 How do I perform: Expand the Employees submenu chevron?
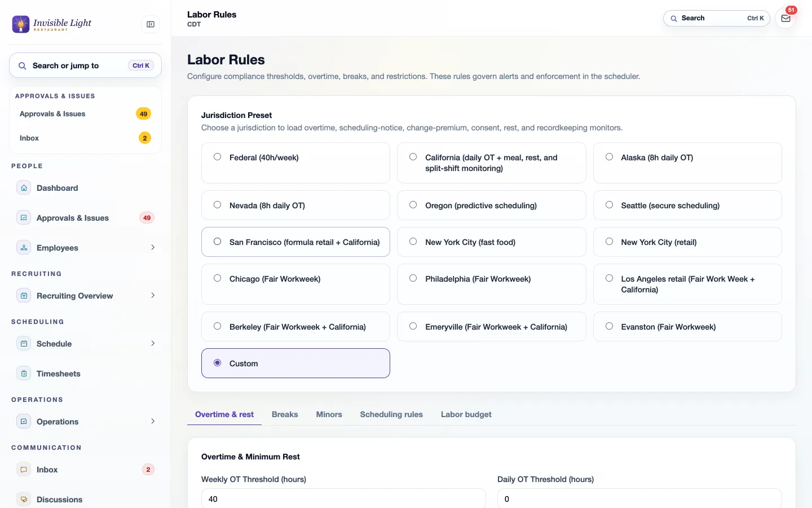click(153, 247)
